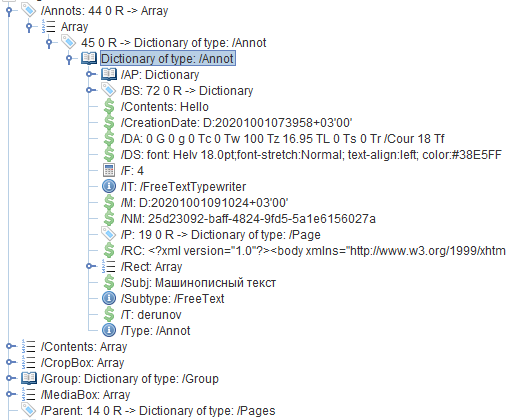Select the /Annots: 44 0 R row

click(x=104, y=11)
